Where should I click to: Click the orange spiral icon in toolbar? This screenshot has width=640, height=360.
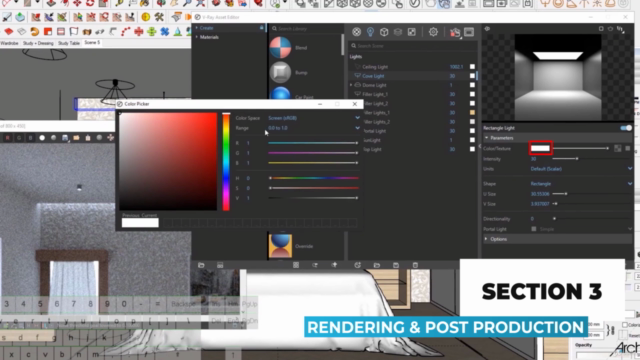[x=35, y=31]
